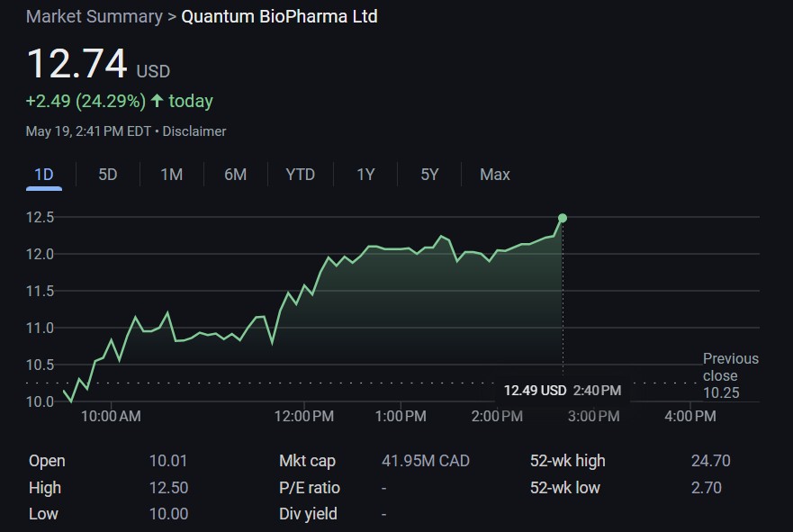The height and width of the screenshot is (532, 793).
Task: Select the Max time range
Action: click(x=495, y=175)
